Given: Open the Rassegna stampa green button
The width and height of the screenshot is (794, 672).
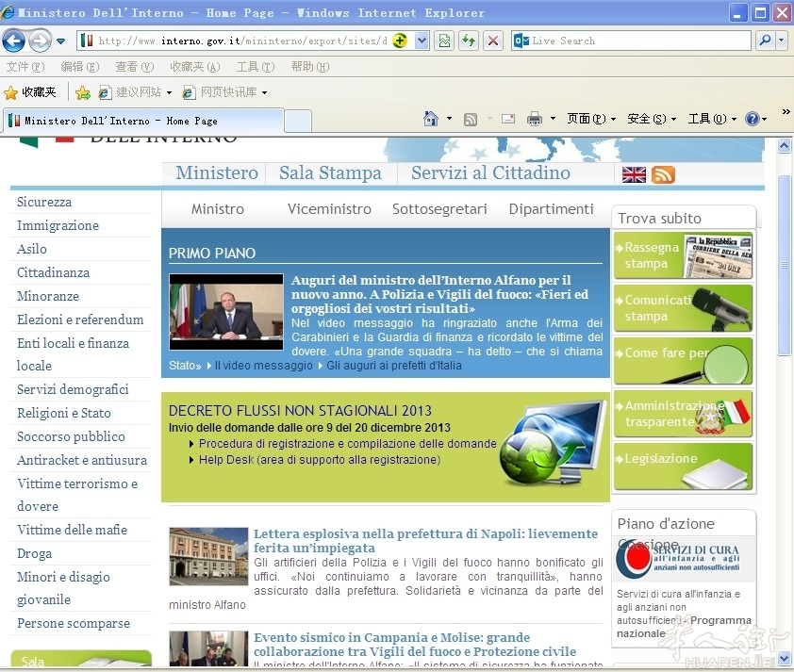Looking at the screenshot, I should [x=683, y=255].
